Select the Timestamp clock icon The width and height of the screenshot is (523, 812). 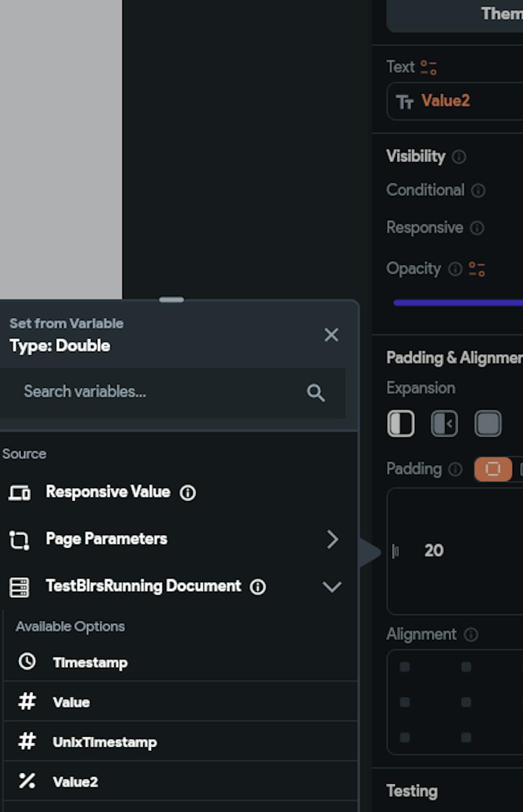click(26, 662)
